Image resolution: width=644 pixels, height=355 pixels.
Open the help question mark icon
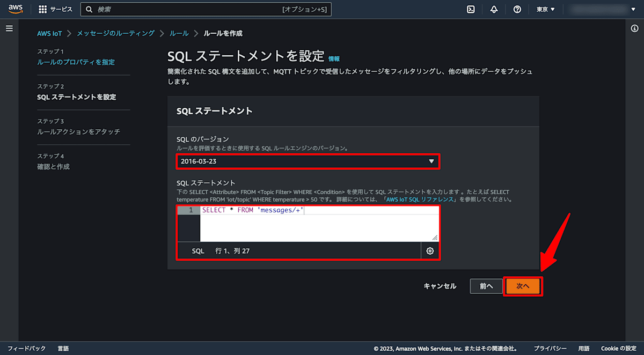517,10
